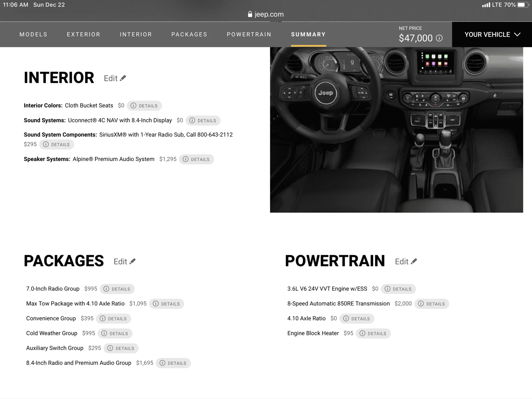This screenshot has width=532, height=399.
Task: Expand the Your Vehicle dropdown
Action: (x=492, y=34)
